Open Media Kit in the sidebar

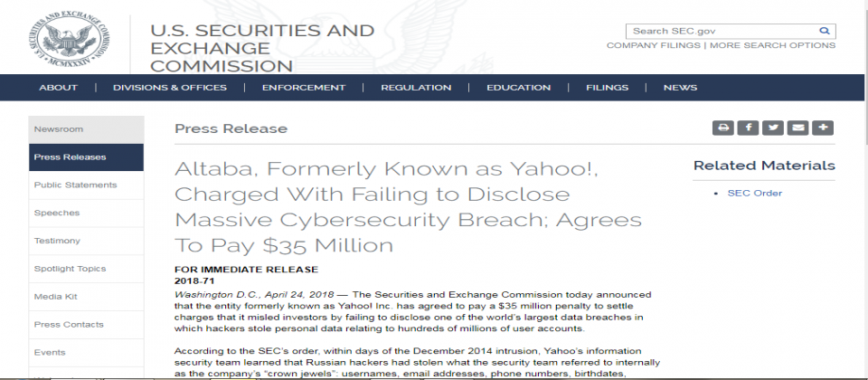coord(55,297)
